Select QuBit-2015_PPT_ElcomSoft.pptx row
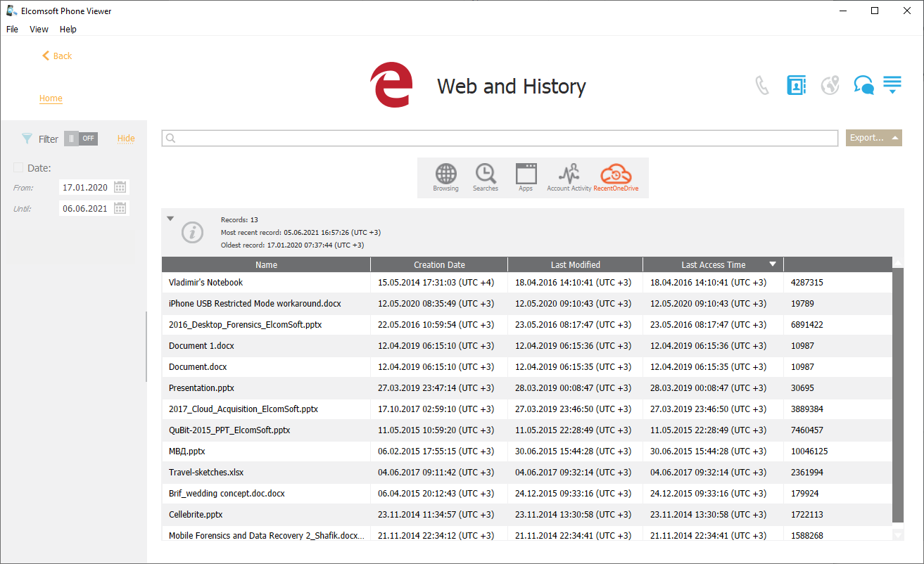The image size is (924, 564). pos(527,430)
